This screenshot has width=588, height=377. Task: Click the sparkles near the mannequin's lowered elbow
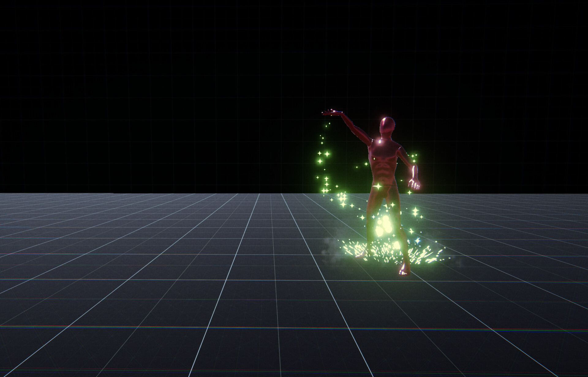[x=413, y=158]
